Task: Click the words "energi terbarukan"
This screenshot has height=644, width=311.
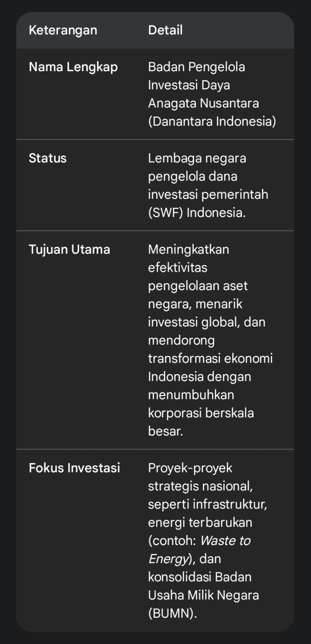Action: 200,522
